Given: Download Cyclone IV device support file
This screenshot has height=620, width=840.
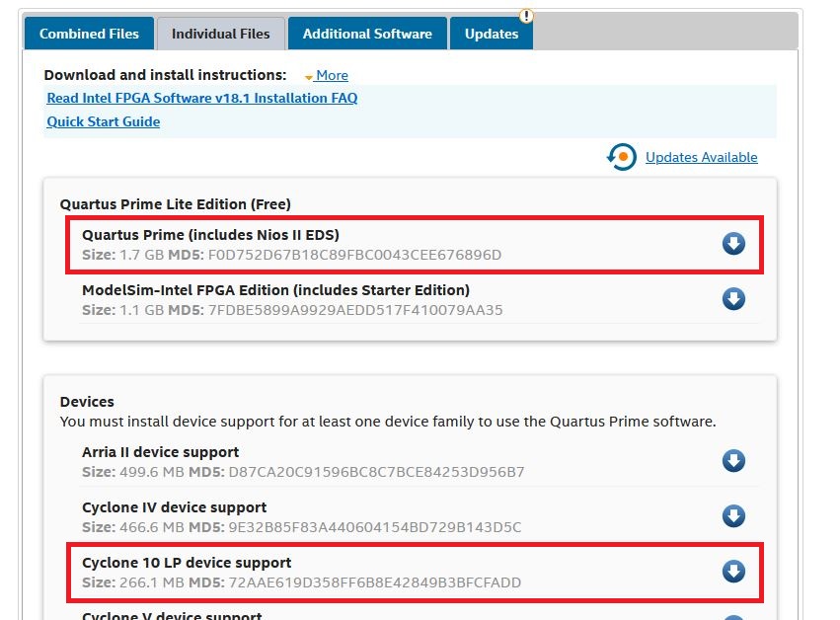Looking at the screenshot, I should [732, 516].
